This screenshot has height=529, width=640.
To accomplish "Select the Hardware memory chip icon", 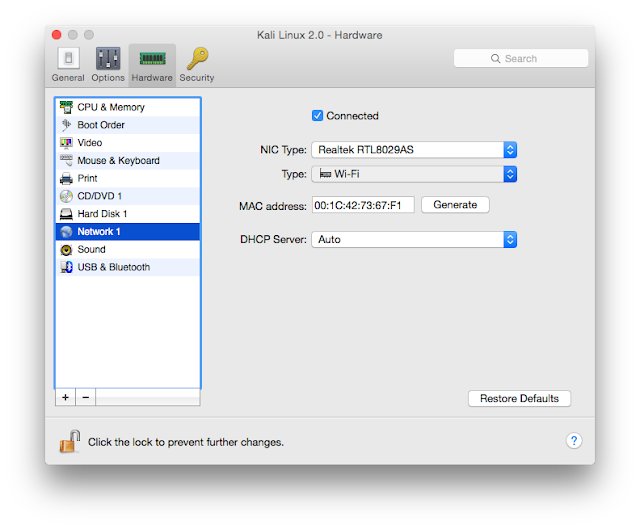I will coord(152,58).
